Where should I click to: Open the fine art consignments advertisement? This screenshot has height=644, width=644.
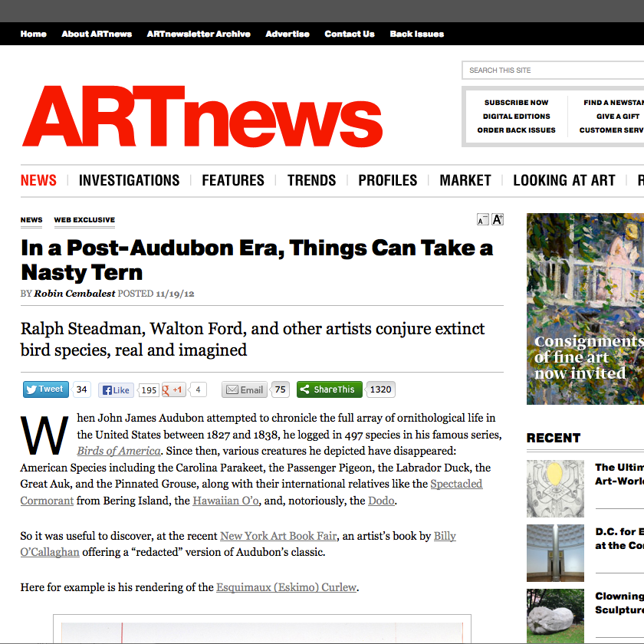click(x=585, y=309)
